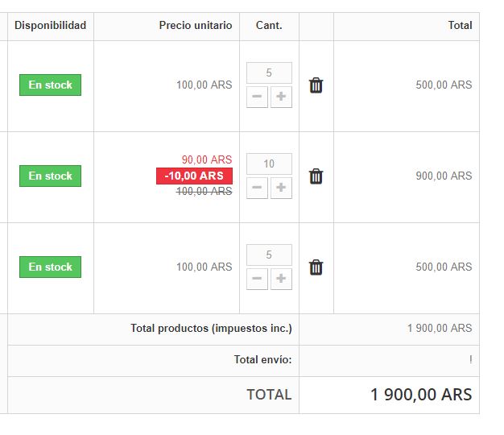The image size is (504, 435).
Task: Click the Disponibilidad column header
Action: (x=50, y=26)
